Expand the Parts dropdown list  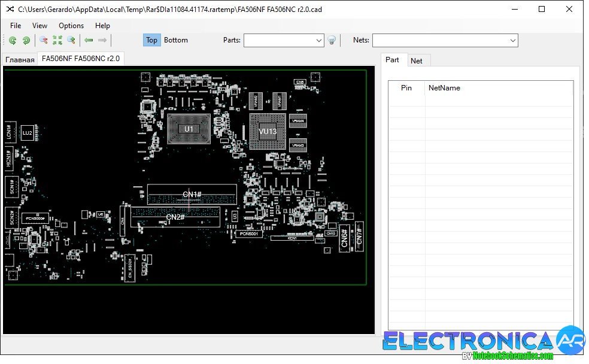(318, 41)
